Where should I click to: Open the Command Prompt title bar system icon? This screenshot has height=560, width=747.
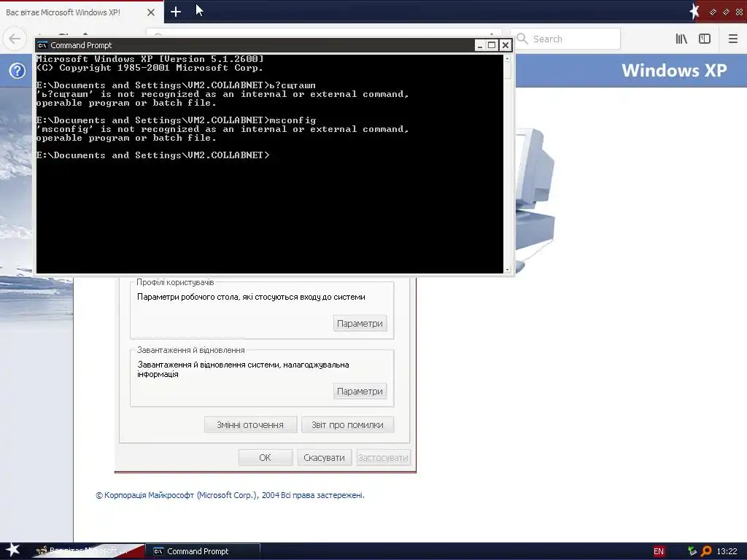tap(42, 45)
